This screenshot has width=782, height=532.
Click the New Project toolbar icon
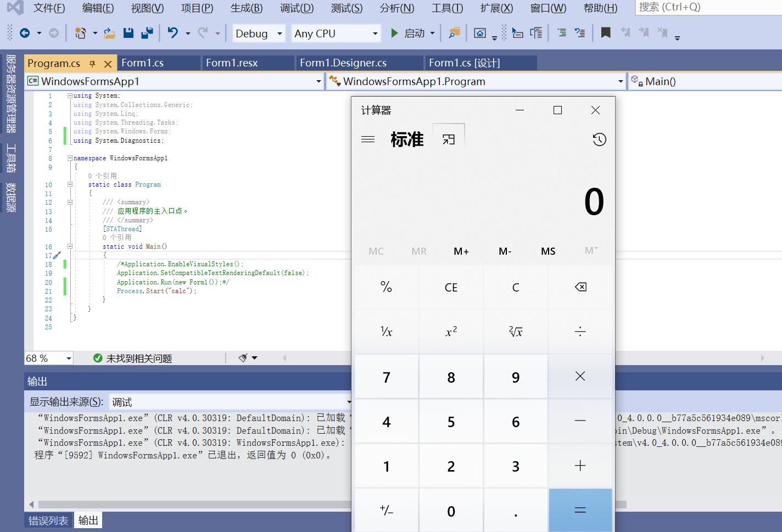(x=79, y=32)
